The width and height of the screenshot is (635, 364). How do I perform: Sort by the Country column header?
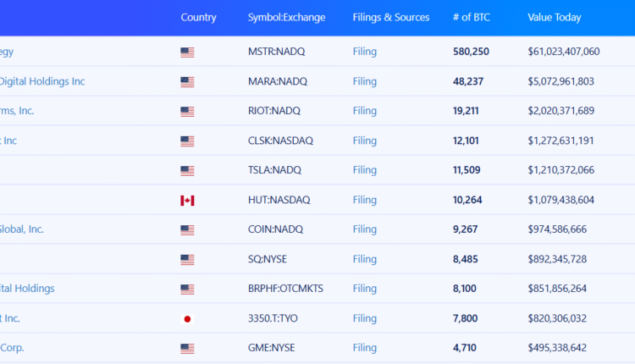coord(198,18)
